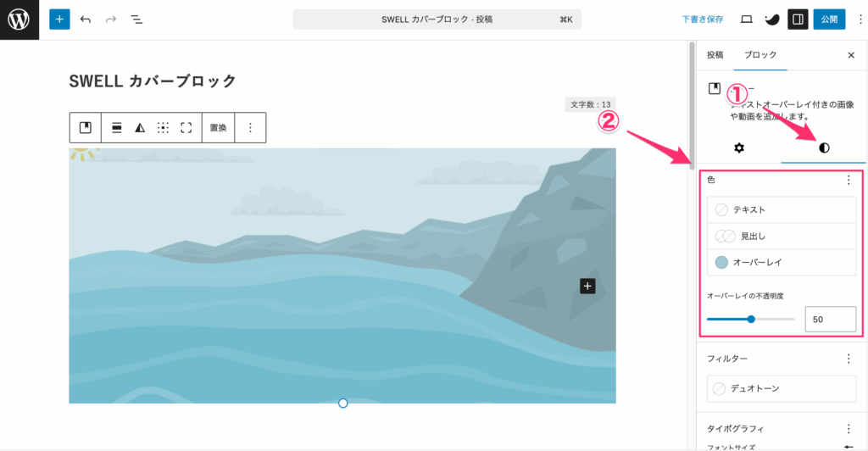Open the document overview list view

136,19
